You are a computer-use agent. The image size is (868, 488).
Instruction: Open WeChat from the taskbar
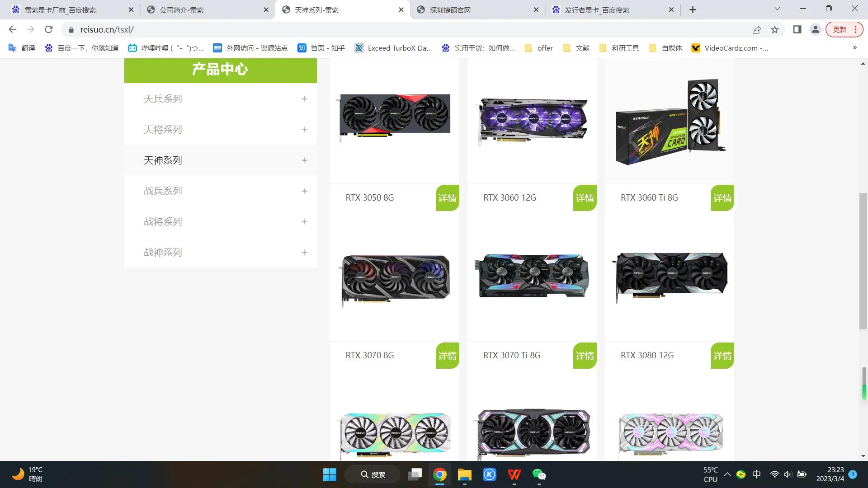(x=539, y=474)
